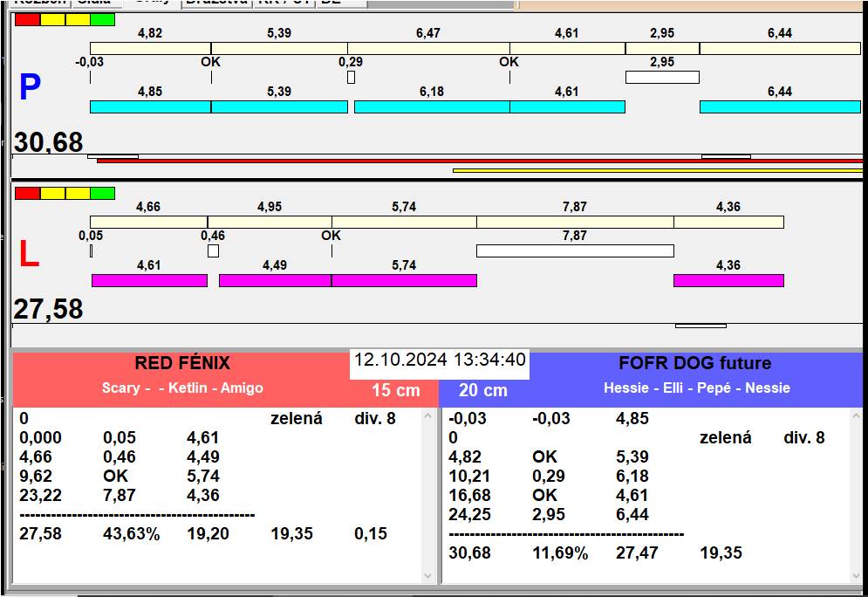
Task: Click the red L lane letter
Action: click(29, 254)
